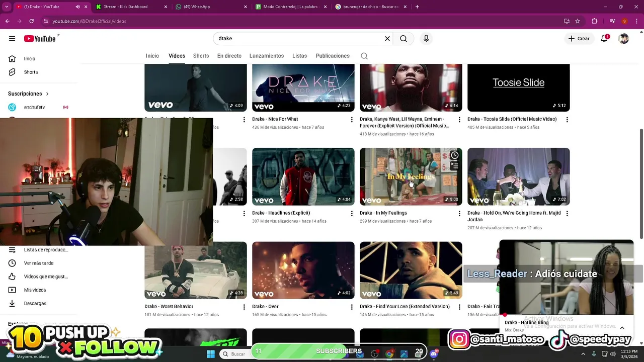Add In My Feelings to the queue

tap(454, 165)
